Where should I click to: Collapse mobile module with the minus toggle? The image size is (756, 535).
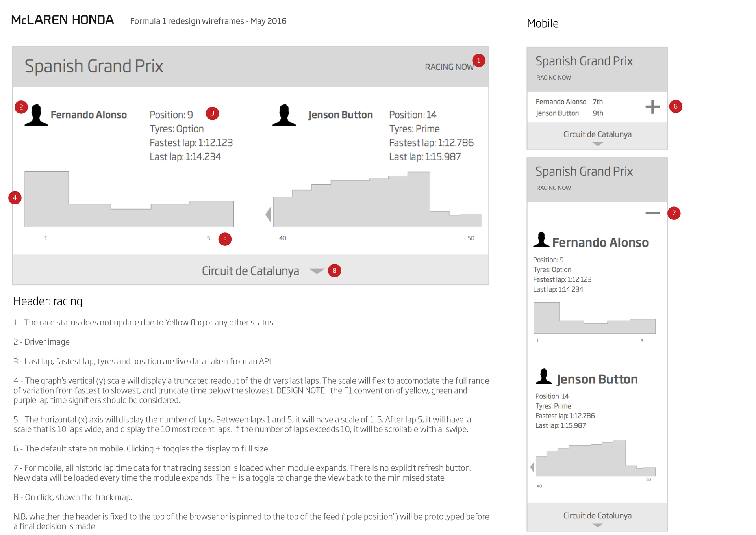pyautogui.click(x=652, y=213)
